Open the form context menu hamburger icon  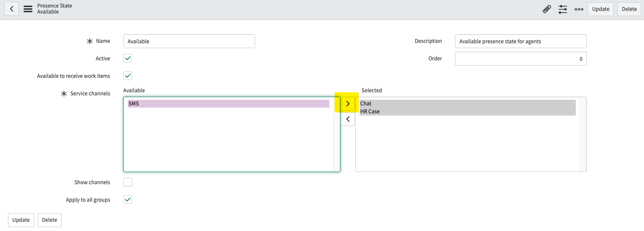click(28, 9)
